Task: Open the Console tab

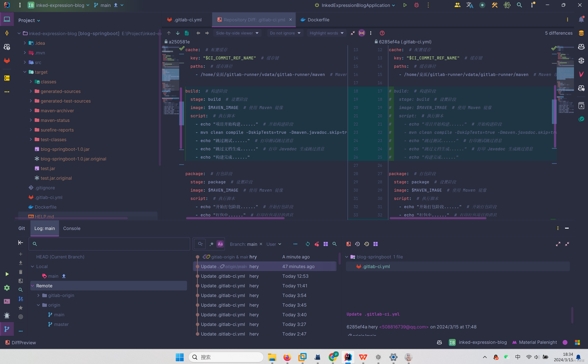Action: pyautogui.click(x=71, y=228)
